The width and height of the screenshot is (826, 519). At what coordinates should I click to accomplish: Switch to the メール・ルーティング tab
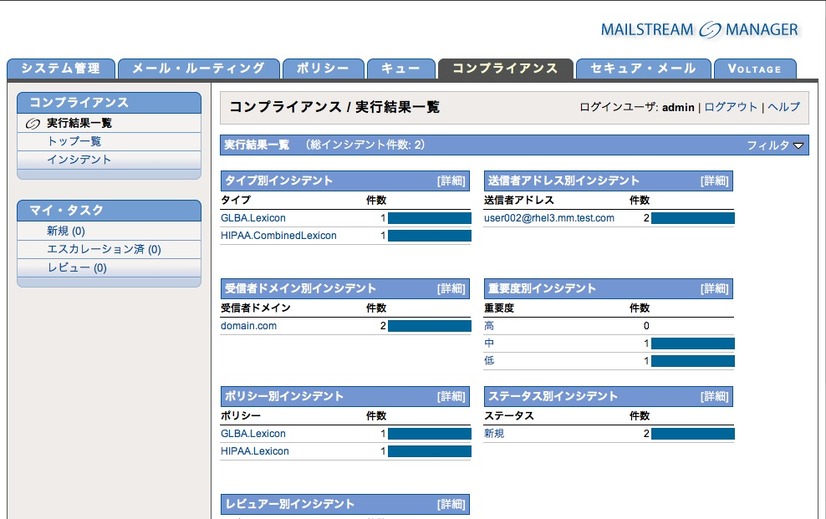[198, 68]
